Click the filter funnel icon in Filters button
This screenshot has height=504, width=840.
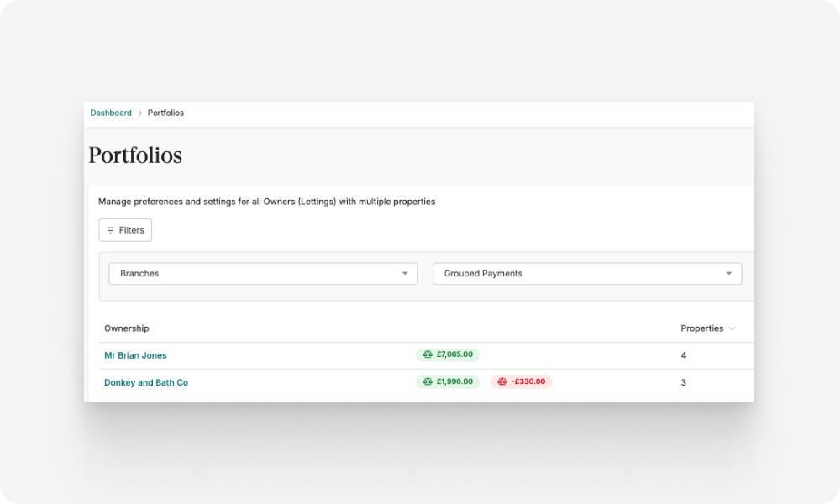click(111, 229)
